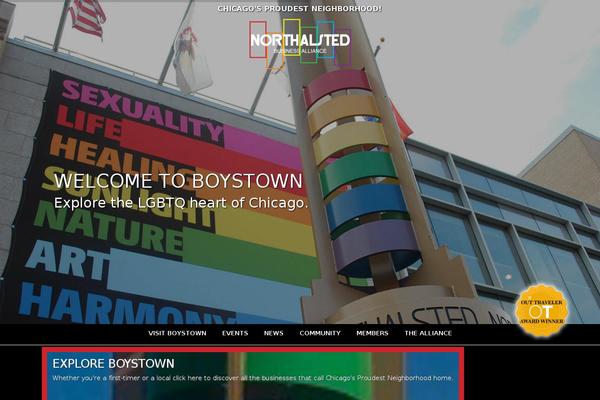Open The Alliance menu item

pyautogui.click(x=428, y=333)
